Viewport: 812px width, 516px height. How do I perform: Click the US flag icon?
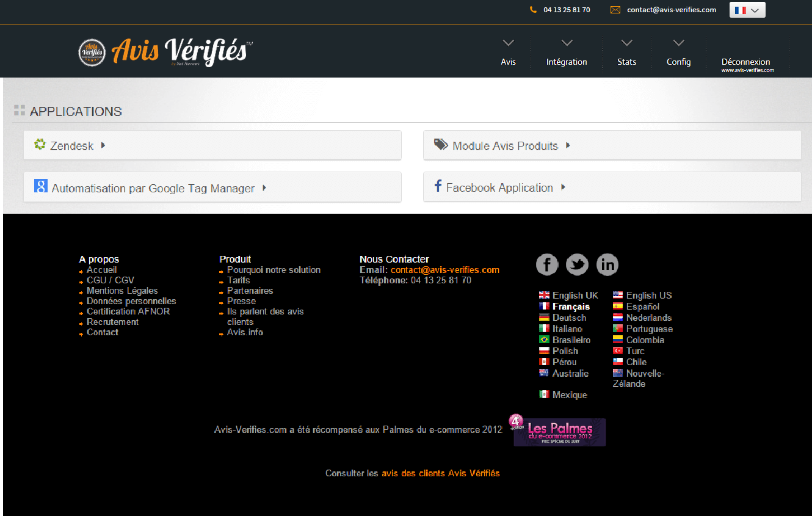[618, 296]
